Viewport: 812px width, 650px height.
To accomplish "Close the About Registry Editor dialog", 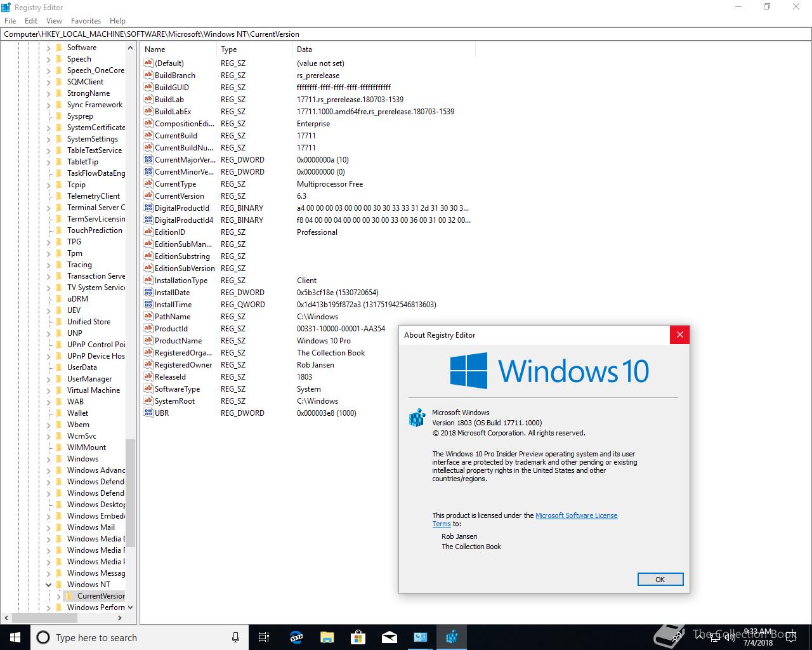I will [679, 335].
